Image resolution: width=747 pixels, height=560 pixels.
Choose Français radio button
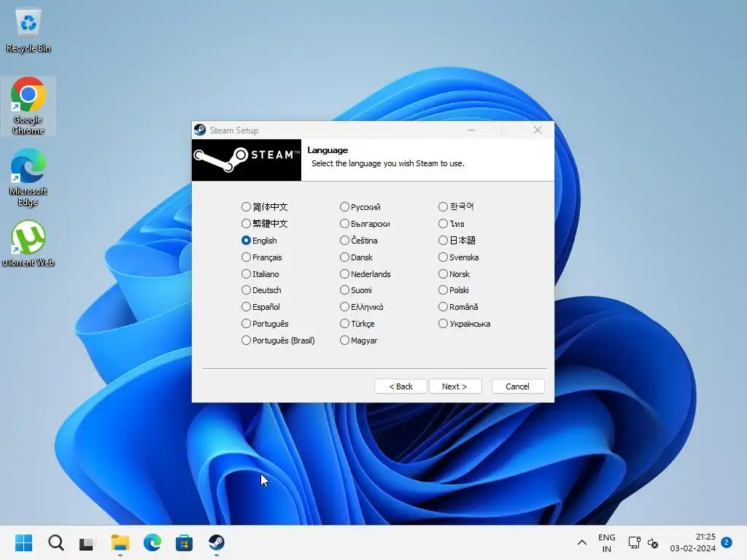tap(262, 257)
